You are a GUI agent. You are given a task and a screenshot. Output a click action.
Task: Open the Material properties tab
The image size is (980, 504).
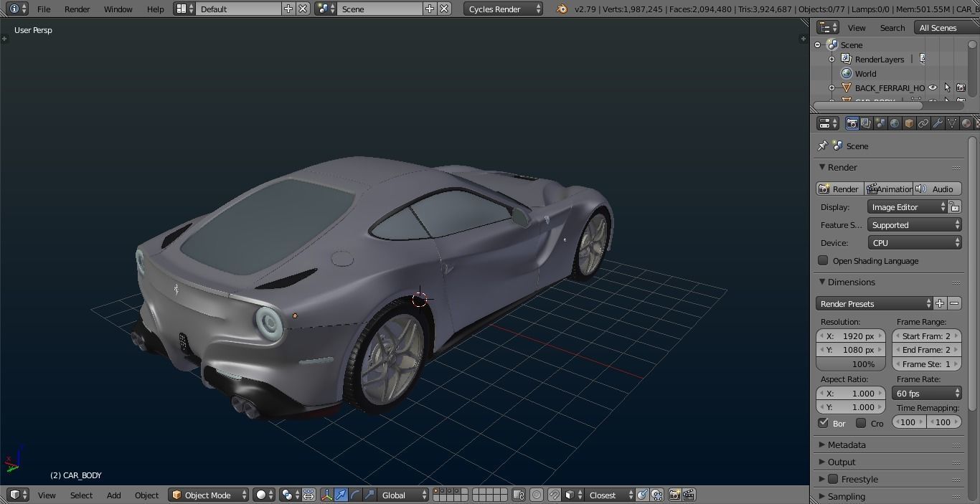[966, 123]
